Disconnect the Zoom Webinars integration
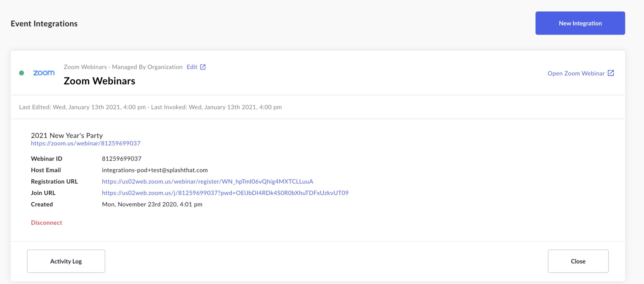This screenshot has width=644, height=284. click(47, 223)
